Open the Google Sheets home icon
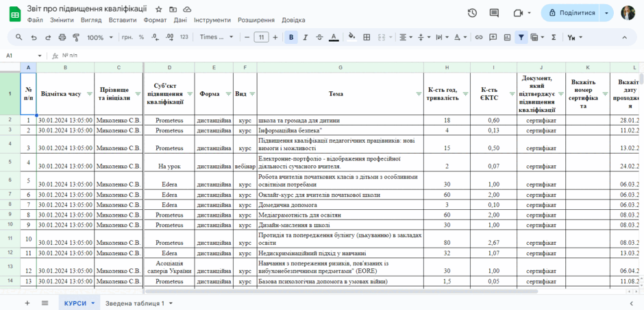Image resolution: width=644 pixels, height=310 pixels. 15,14
